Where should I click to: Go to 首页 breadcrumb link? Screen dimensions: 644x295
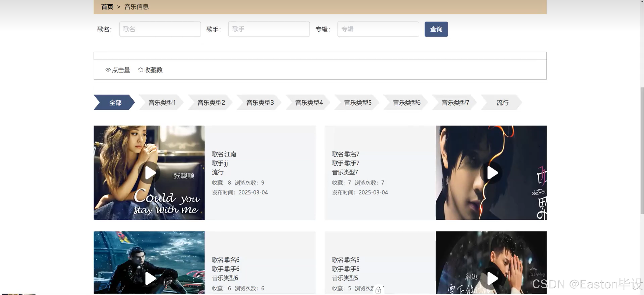[x=107, y=7]
